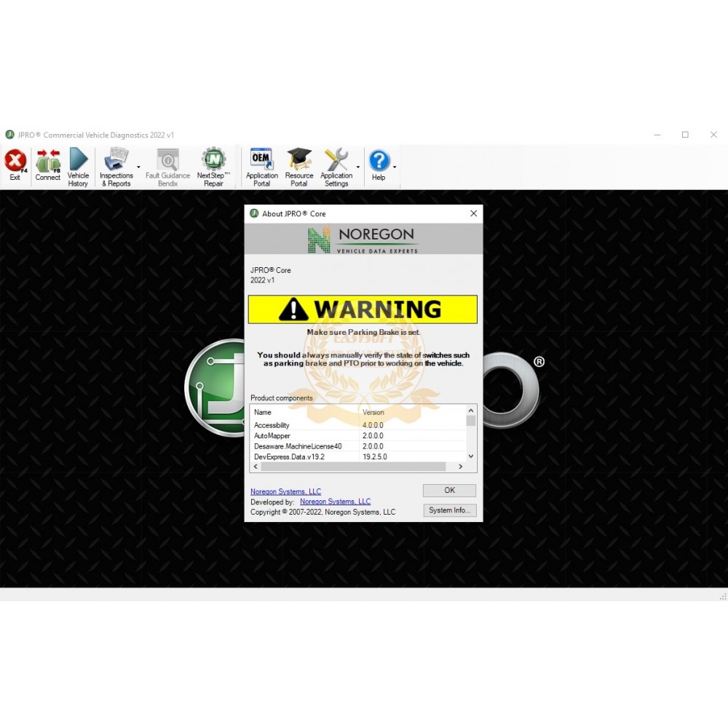The height and width of the screenshot is (728, 728).
Task: Open Inspections & Reports
Action: point(116,167)
